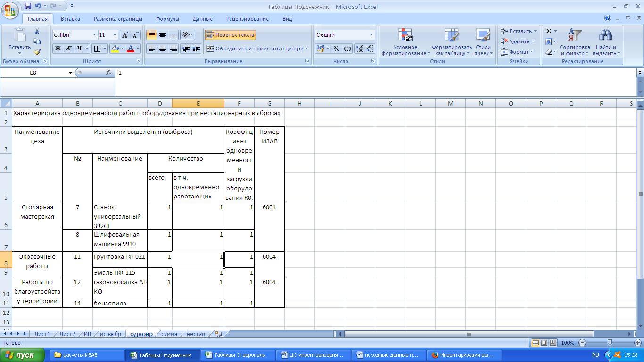Open the Формулы ribbon tab
The width and height of the screenshot is (644, 362).
click(167, 19)
